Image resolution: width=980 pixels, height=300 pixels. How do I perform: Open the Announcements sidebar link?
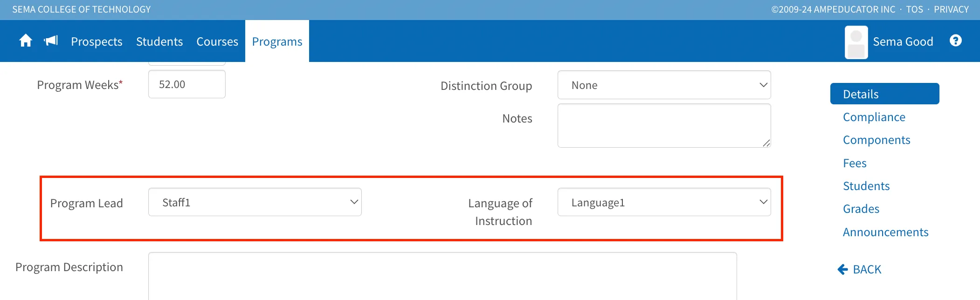(x=885, y=232)
